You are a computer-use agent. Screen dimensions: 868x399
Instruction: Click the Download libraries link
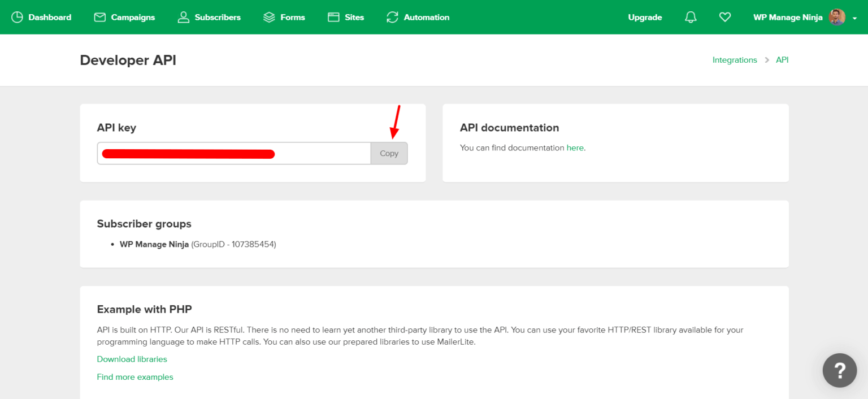pyautogui.click(x=132, y=359)
